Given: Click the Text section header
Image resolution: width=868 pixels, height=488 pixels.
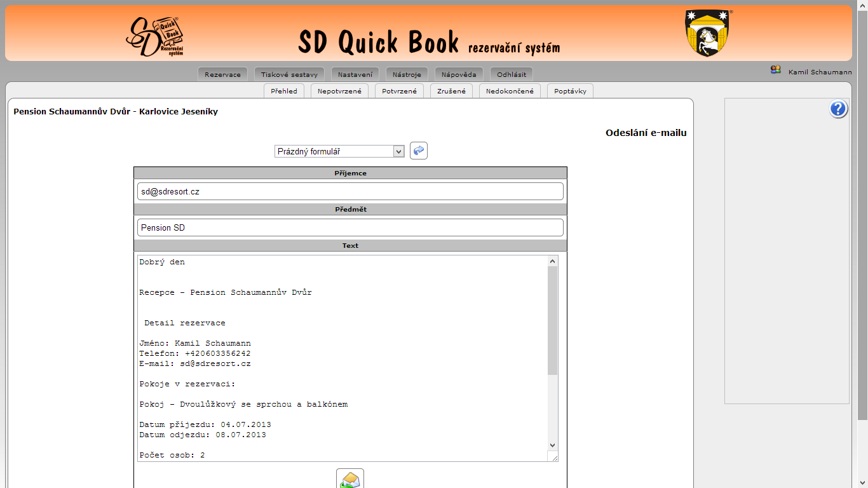Looking at the screenshot, I should pos(350,245).
